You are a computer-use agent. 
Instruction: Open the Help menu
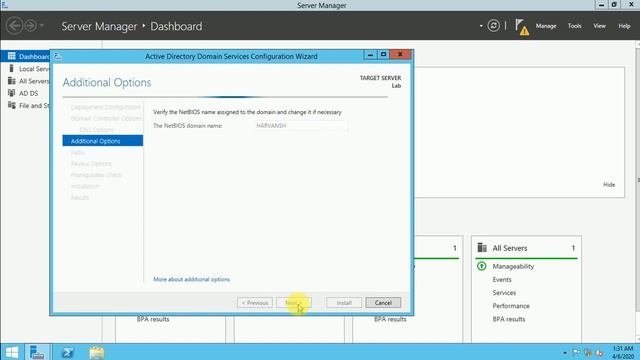pyautogui.click(x=624, y=26)
